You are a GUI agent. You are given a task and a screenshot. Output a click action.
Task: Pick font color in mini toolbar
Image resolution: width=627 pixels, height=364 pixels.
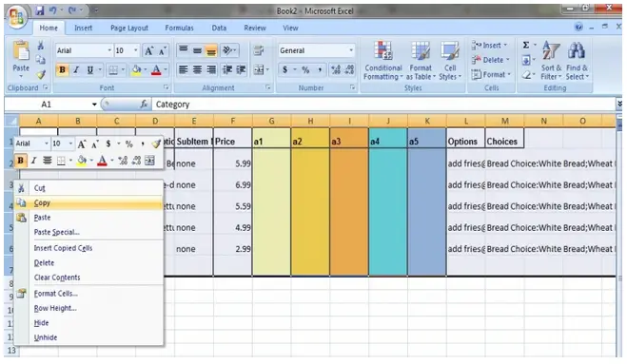[x=103, y=161]
